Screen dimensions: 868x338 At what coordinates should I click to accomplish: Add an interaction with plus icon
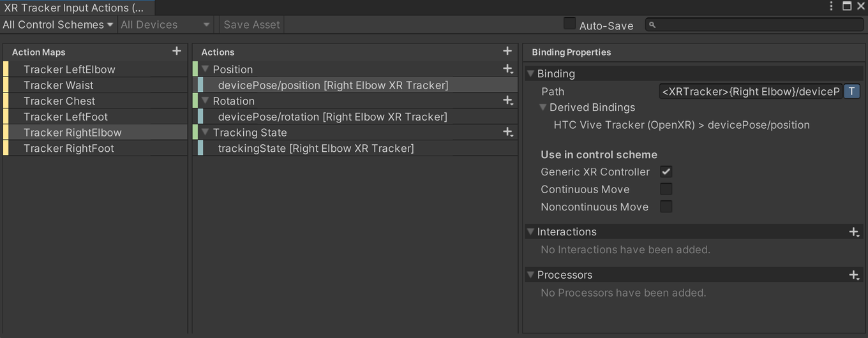pos(854,232)
